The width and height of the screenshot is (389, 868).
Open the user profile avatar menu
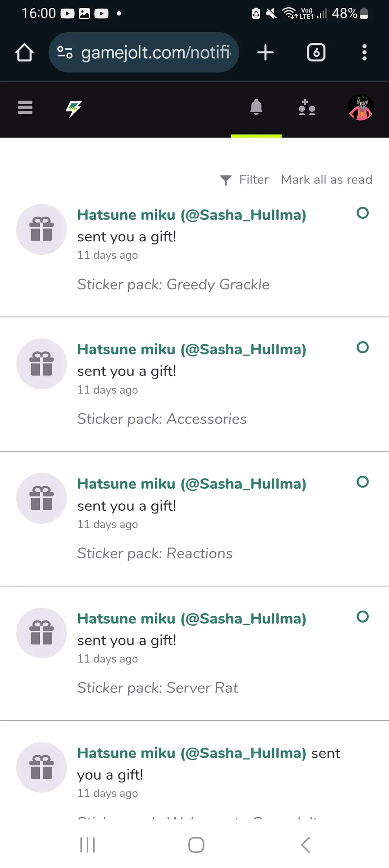(360, 108)
